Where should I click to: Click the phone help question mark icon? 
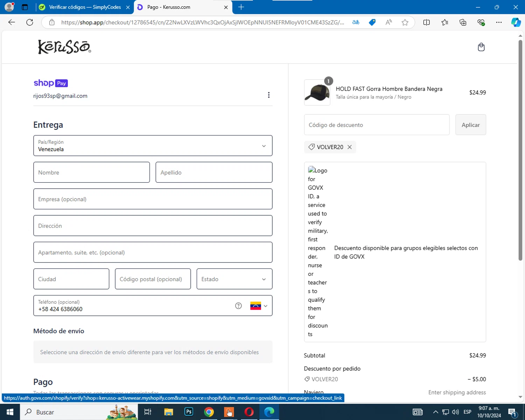(x=238, y=306)
